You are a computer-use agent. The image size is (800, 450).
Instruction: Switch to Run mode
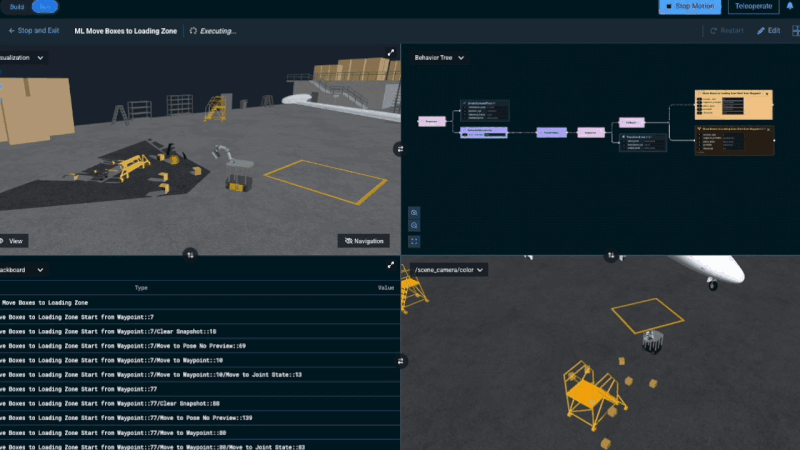pyautogui.click(x=46, y=6)
